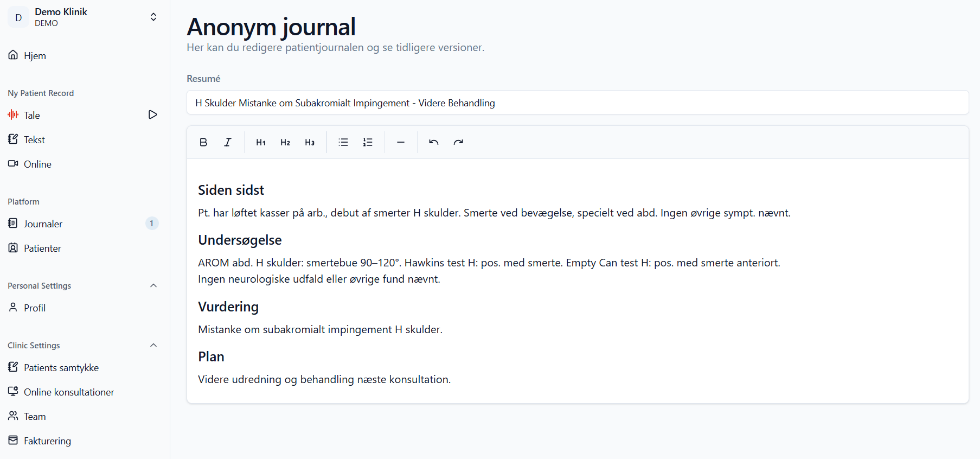Undo the last edit

pos(434,142)
